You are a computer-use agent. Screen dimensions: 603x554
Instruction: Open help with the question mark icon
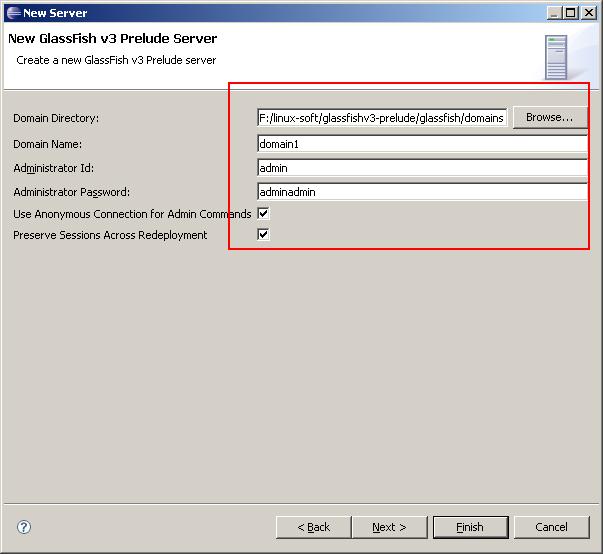coord(24,527)
